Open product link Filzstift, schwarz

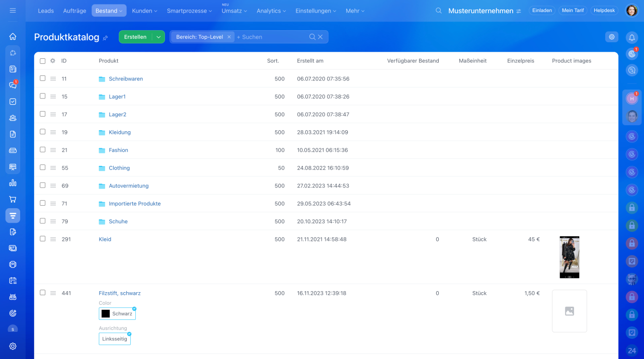tap(120, 293)
